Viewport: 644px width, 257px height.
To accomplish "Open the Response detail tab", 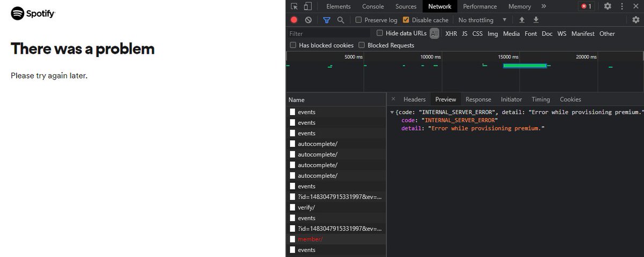I will (478, 99).
